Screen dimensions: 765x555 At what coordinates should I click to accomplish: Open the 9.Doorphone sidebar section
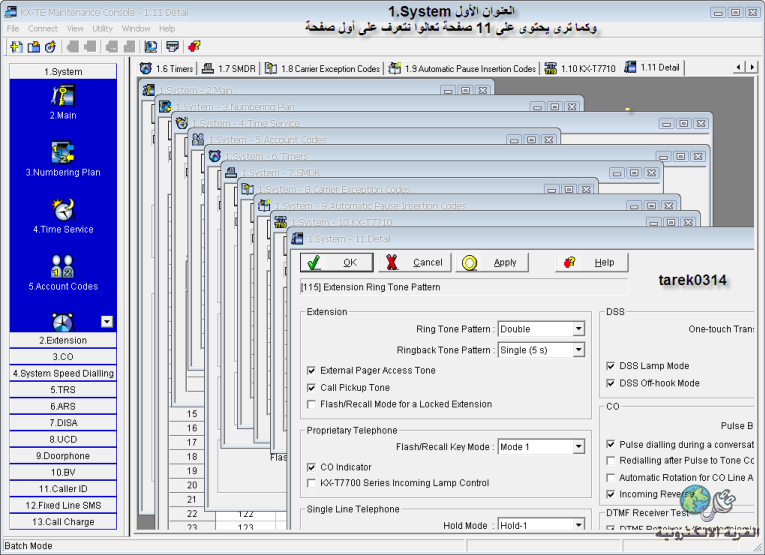point(63,456)
